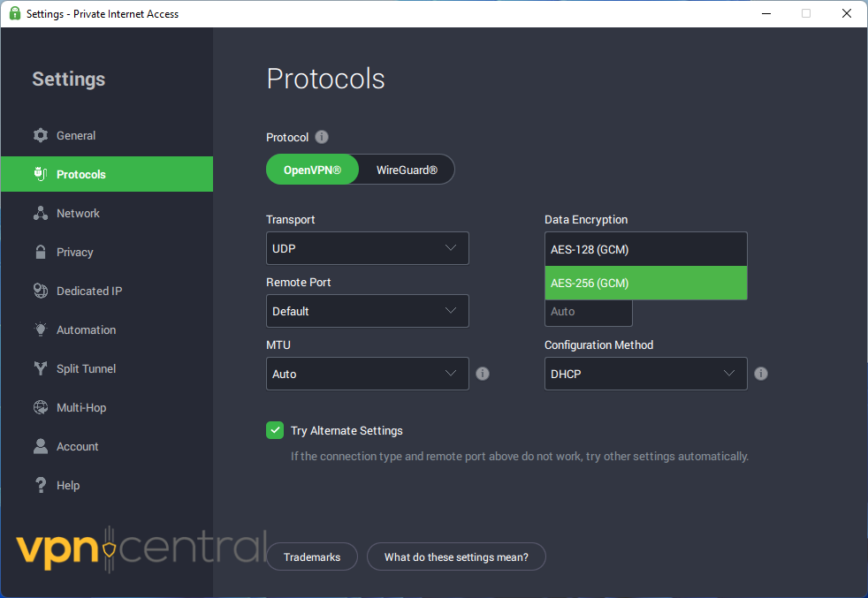Open Privacy settings via the lock icon
Image resolution: width=868 pixels, height=598 pixels.
(x=41, y=252)
